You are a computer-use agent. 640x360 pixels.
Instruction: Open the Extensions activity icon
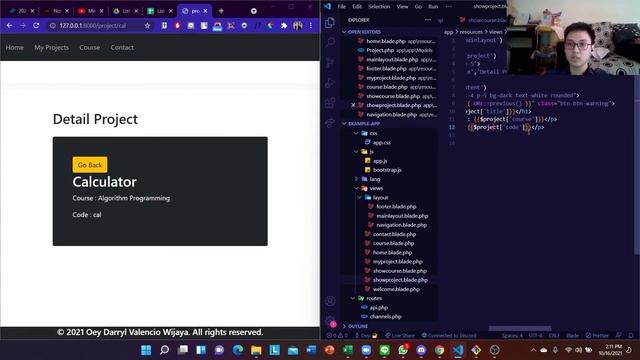[x=330, y=102]
